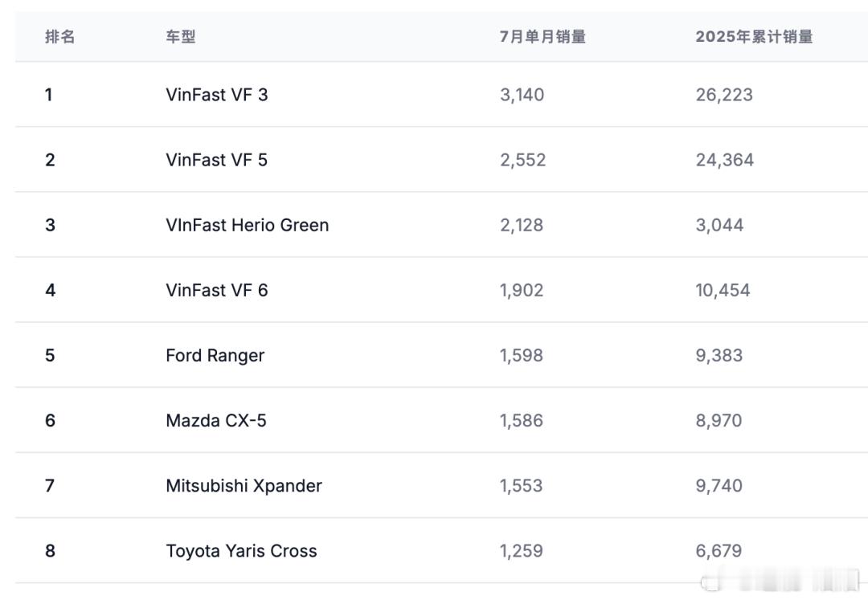868x600 pixels.
Task: Click the Mitsubishi Xpander model name
Action: [244, 485]
